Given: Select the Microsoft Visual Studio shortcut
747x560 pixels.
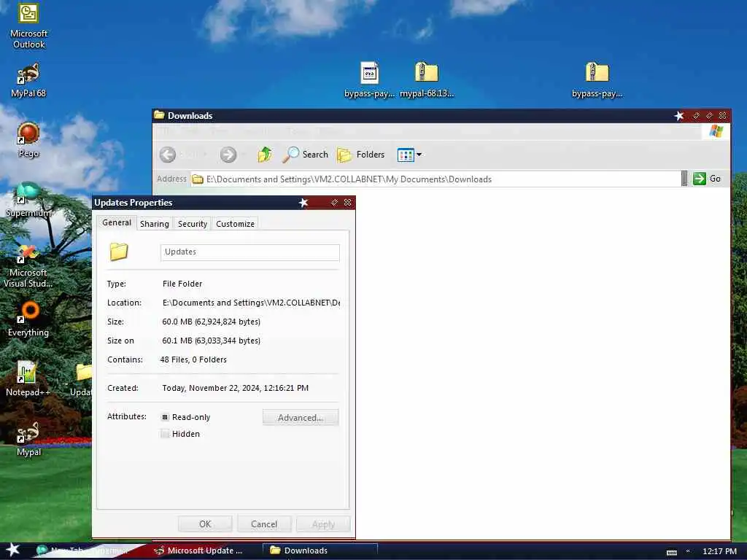Looking at the screenshot, I should [28, 265].
